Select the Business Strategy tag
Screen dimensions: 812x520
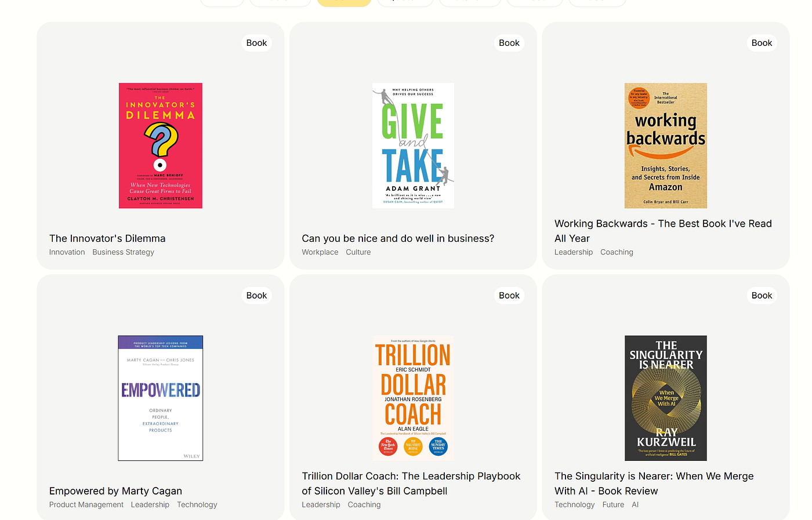123,252
